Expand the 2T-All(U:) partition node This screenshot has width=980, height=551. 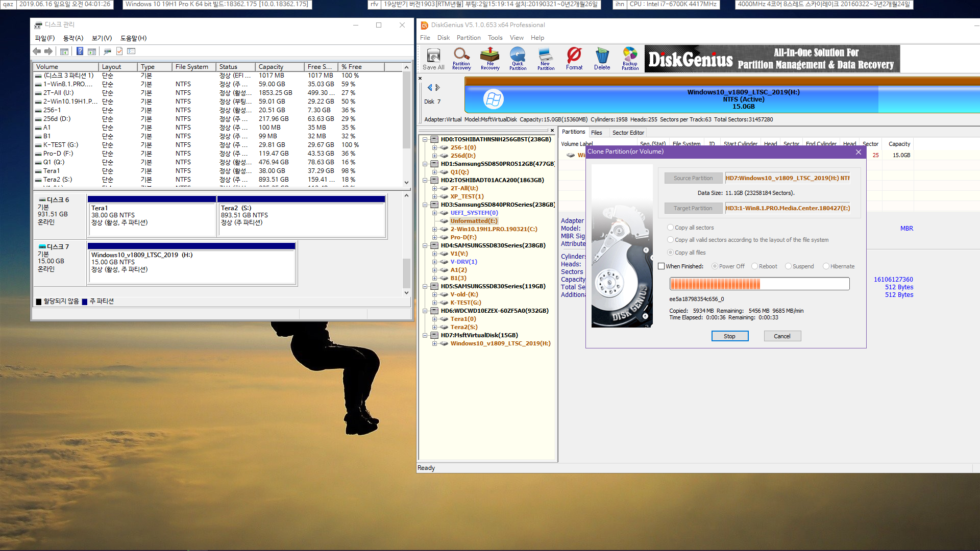point(434,188)
